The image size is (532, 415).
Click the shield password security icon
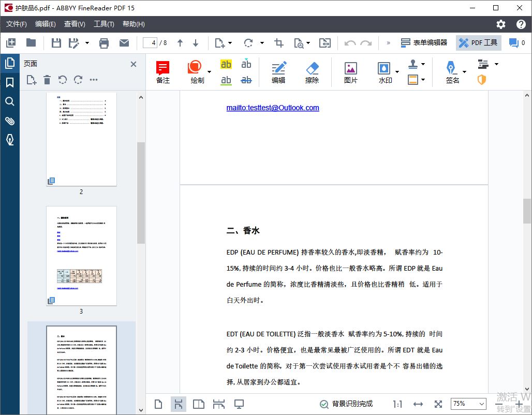(482, 80)
